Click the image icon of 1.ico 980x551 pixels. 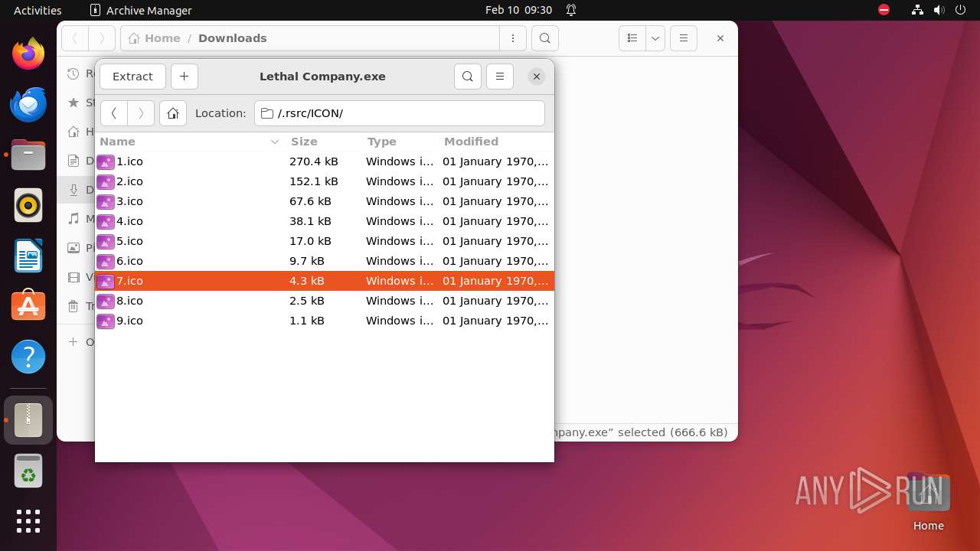tap(106, 161)
